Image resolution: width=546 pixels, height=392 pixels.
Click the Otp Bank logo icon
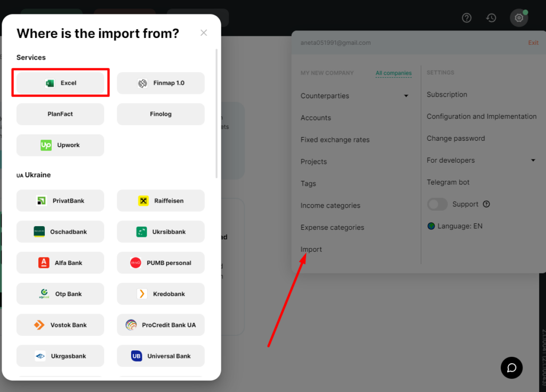44,294
